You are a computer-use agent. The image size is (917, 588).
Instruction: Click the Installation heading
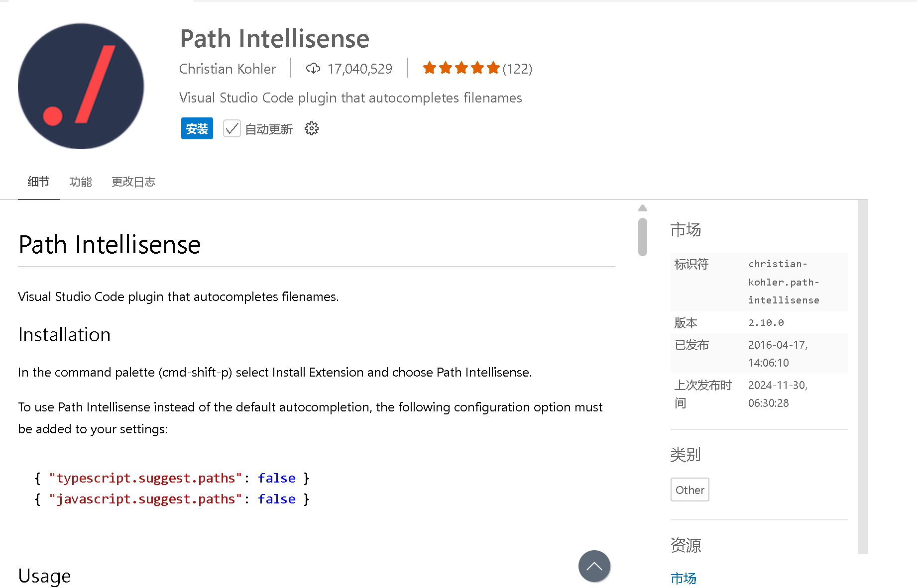coord(64,335)
